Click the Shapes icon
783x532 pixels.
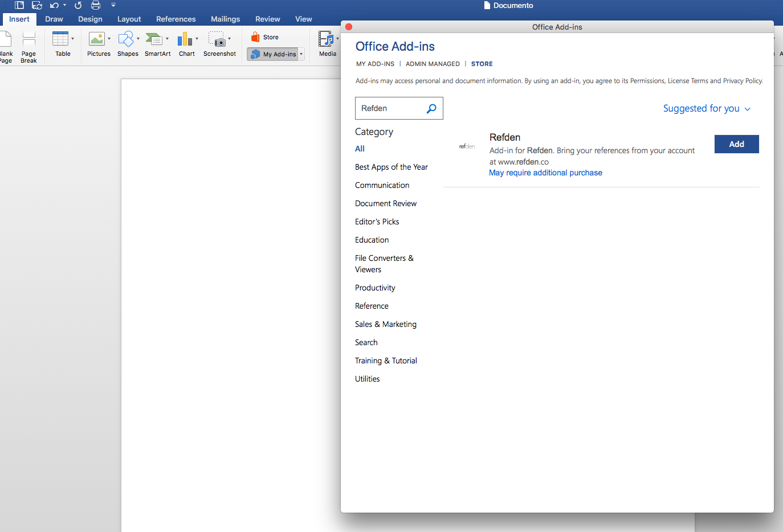tap(126, 39)
